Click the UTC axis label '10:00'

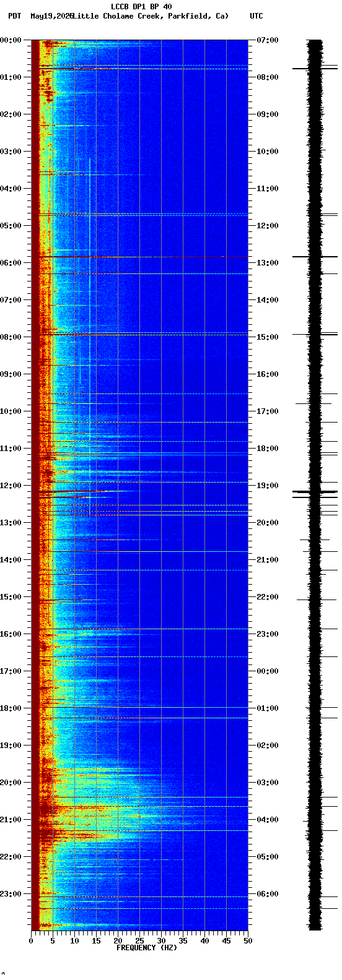click(268, 152)
